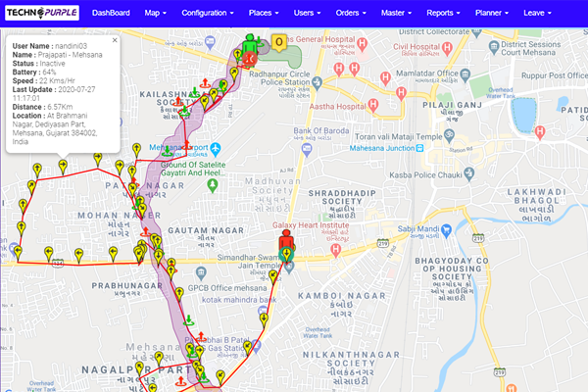Open the Users dropdown menu

pyautogui.click(x=307, y=13)
